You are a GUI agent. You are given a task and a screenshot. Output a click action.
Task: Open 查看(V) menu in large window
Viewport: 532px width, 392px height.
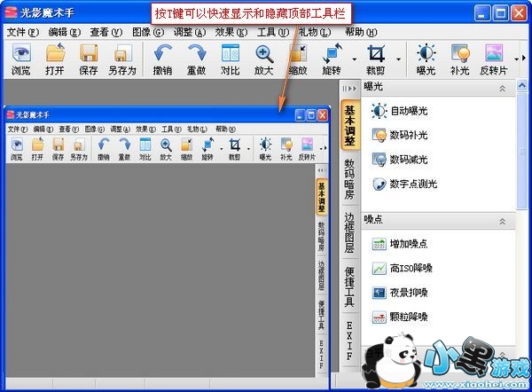[106, 32]
